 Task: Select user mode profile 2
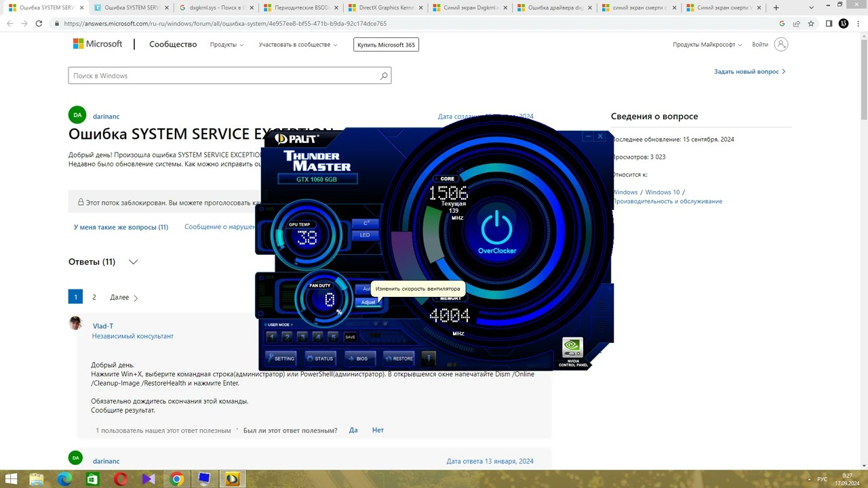click(x=288, y=336)
